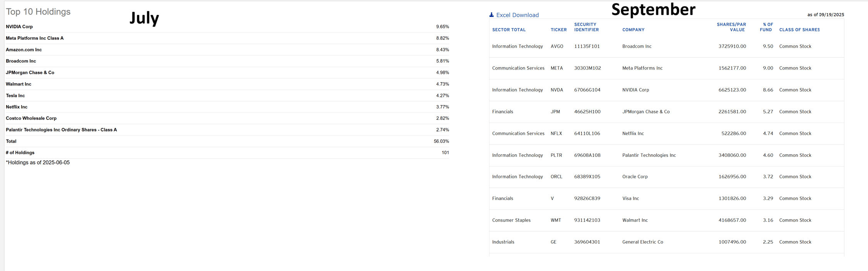Click the 9.50 percent of fund value
868x271 pixels.
(768, 46)
